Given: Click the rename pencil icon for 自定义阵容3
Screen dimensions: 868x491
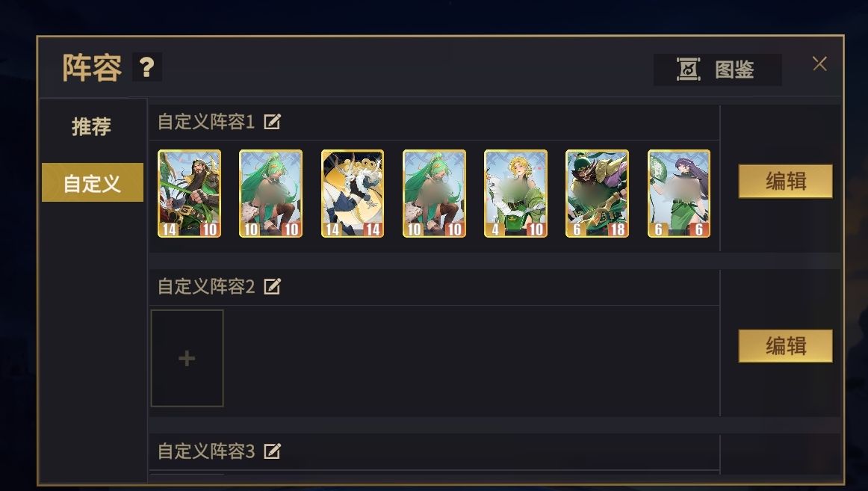Looking at the screenshot, I should 272,451.
